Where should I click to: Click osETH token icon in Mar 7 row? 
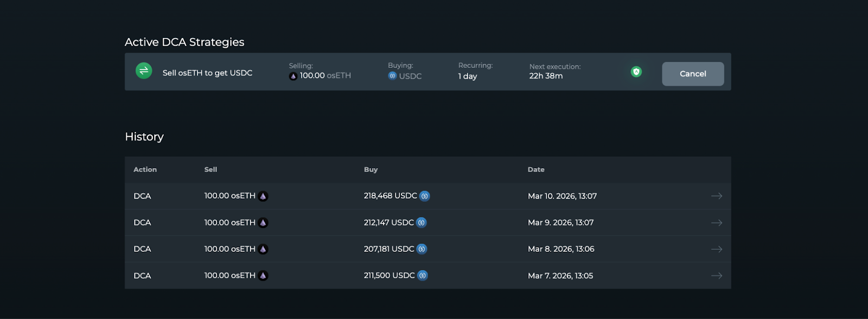click(263, 276)
